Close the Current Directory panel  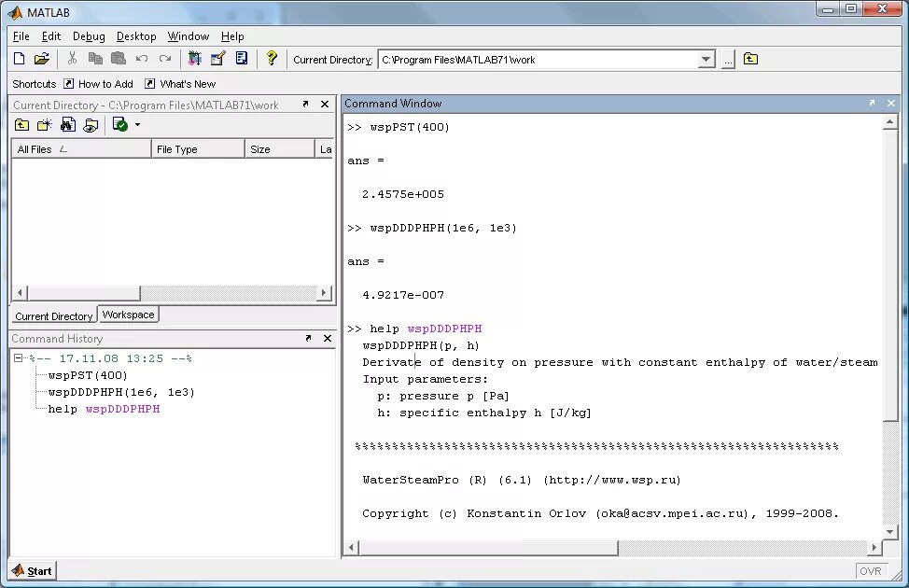(325, 105)
